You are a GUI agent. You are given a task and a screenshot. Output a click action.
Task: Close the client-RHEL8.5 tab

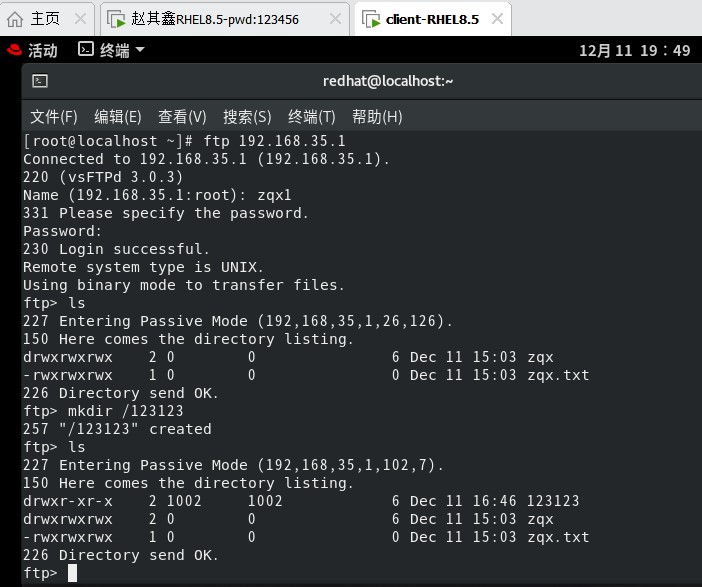coord(497,19)
